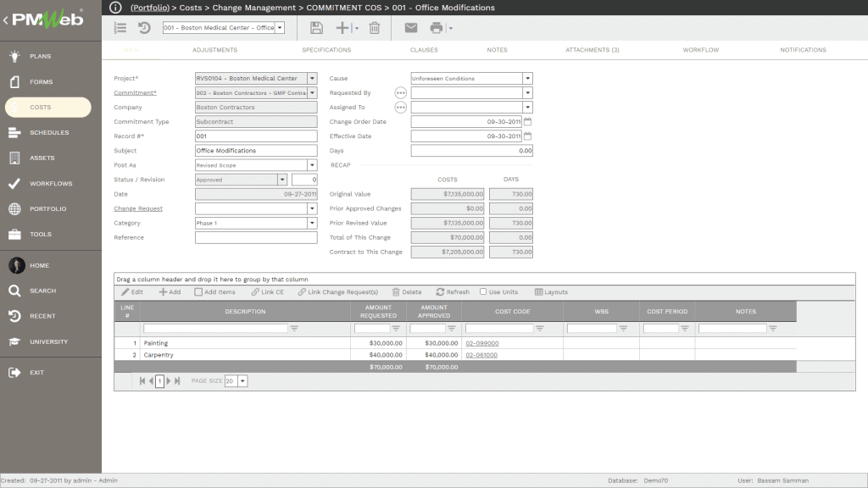Viewport: 868px width, 488px height.
Task: Click the Change Request label link
Action: click(x=138, y=208)
